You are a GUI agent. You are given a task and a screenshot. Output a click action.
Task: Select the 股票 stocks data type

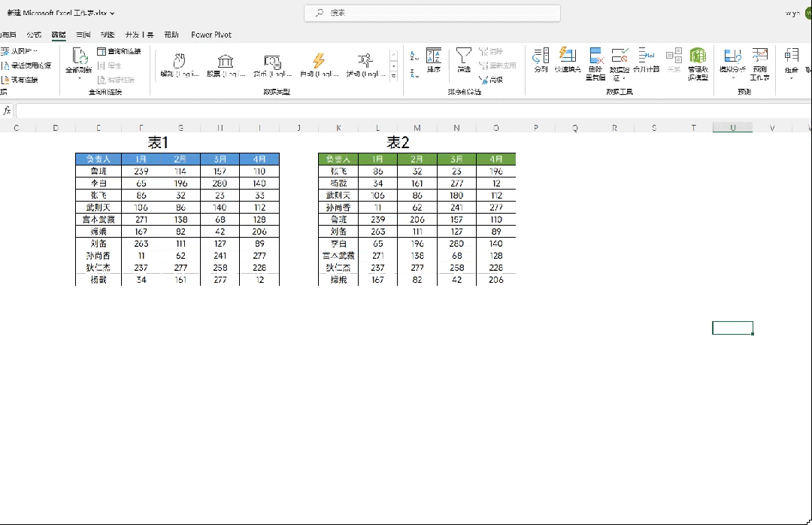tap(226, 65)
